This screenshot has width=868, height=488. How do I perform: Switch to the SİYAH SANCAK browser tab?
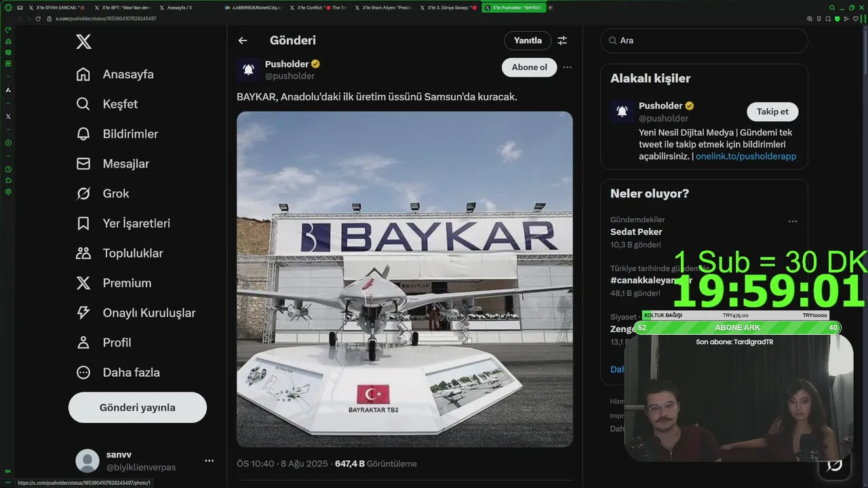56,7
